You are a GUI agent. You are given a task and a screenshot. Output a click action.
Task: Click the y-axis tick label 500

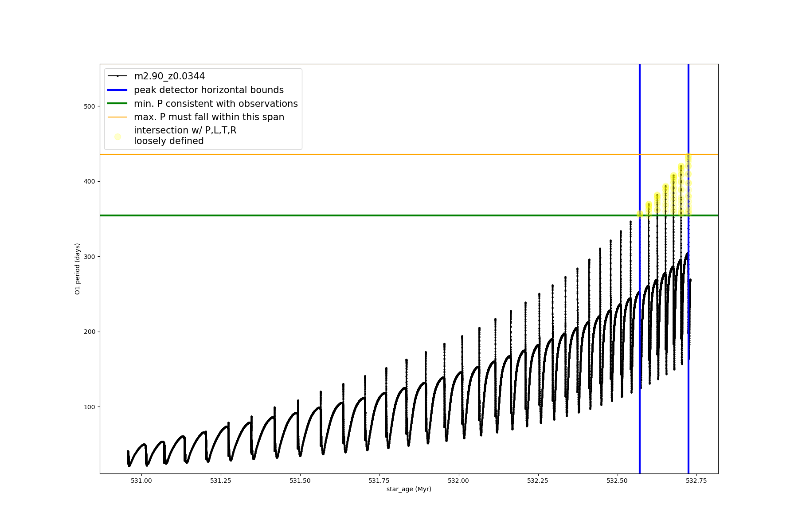tap(89, 106)
